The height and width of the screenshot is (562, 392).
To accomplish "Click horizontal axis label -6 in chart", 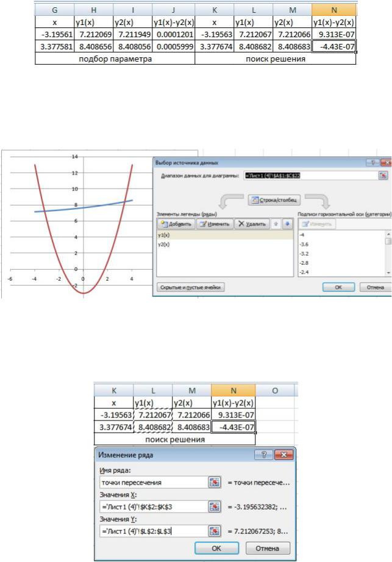I will [10, 279].
